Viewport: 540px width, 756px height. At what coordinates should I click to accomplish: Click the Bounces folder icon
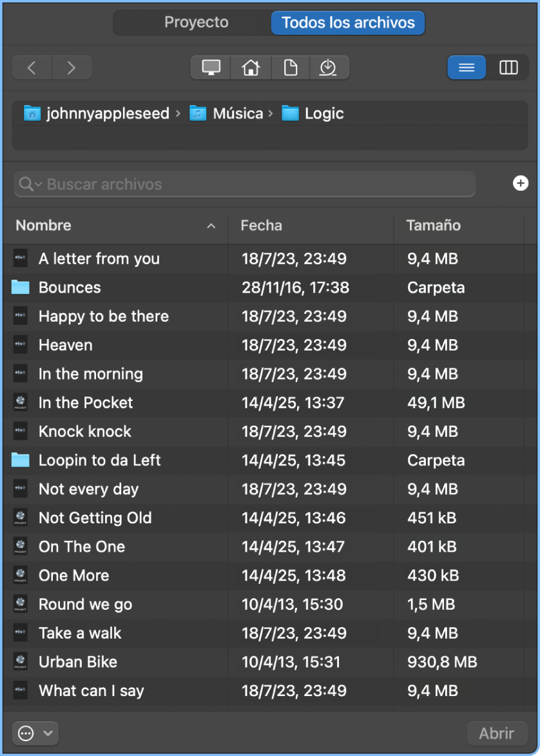21,287
